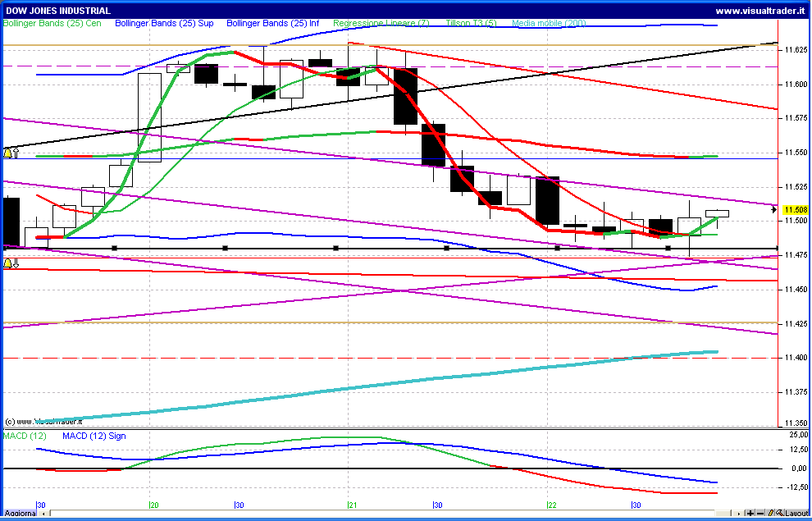Click the 11.625 price axis label
The height and width of the screenshot is (521, 812).
796,50
